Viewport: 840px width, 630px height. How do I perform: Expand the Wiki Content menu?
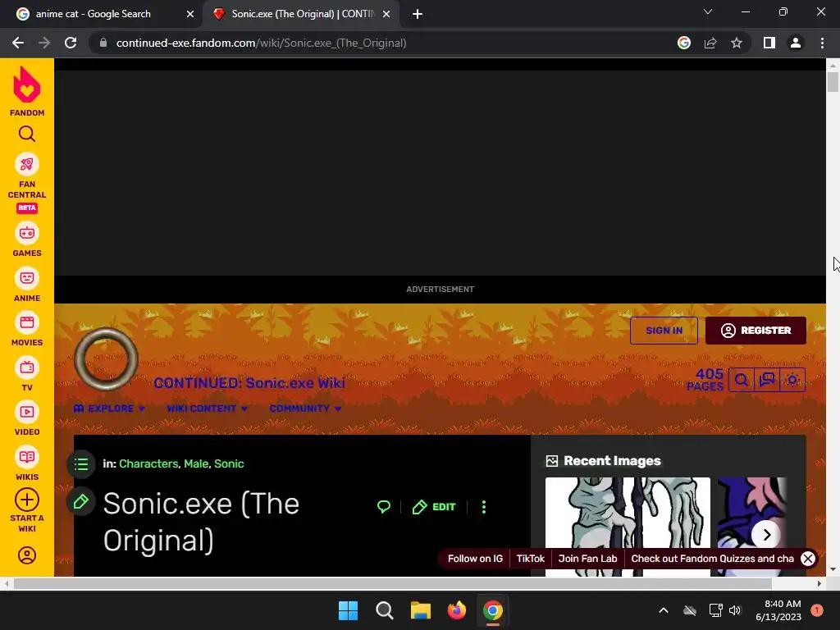tap(207, 409)
